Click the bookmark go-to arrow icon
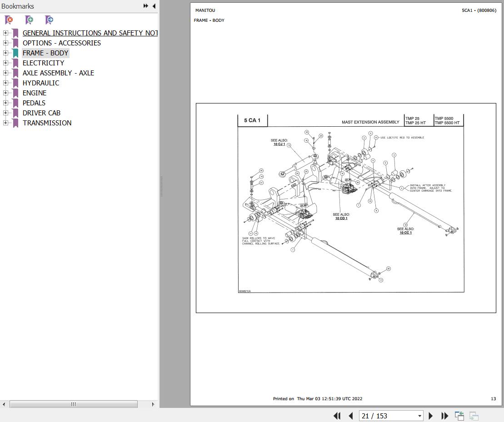Image resolution: width=504 pixels, height=422 pixels. click(x=49, y=20)
